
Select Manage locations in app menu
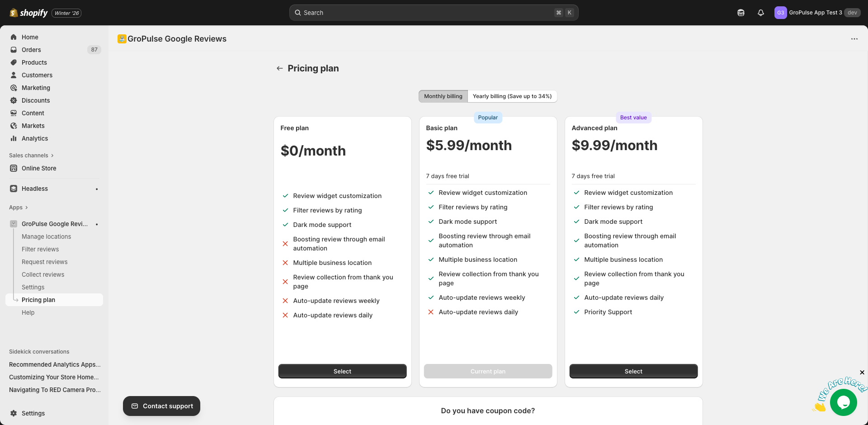(x=46, y=236)
